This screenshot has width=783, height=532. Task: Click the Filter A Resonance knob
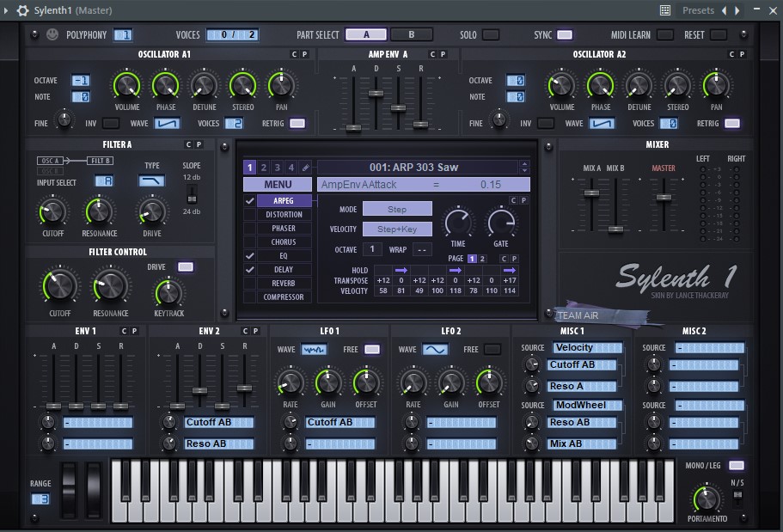(99, 211)
